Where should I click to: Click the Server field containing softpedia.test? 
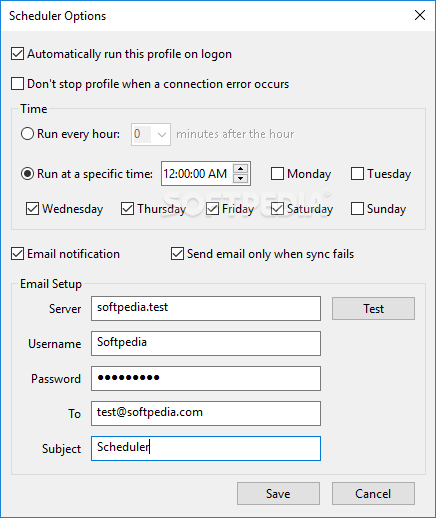pos(206,309)
